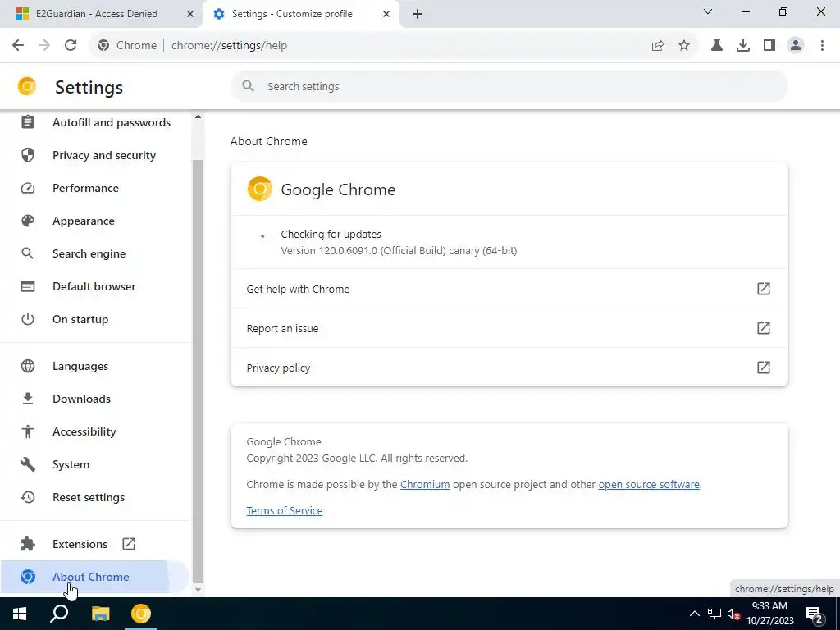The height and width of the screenshot is (630, 840).
Task: Open the taskbar clock showing 9:33 AM
Action: (x=769, y=614)
